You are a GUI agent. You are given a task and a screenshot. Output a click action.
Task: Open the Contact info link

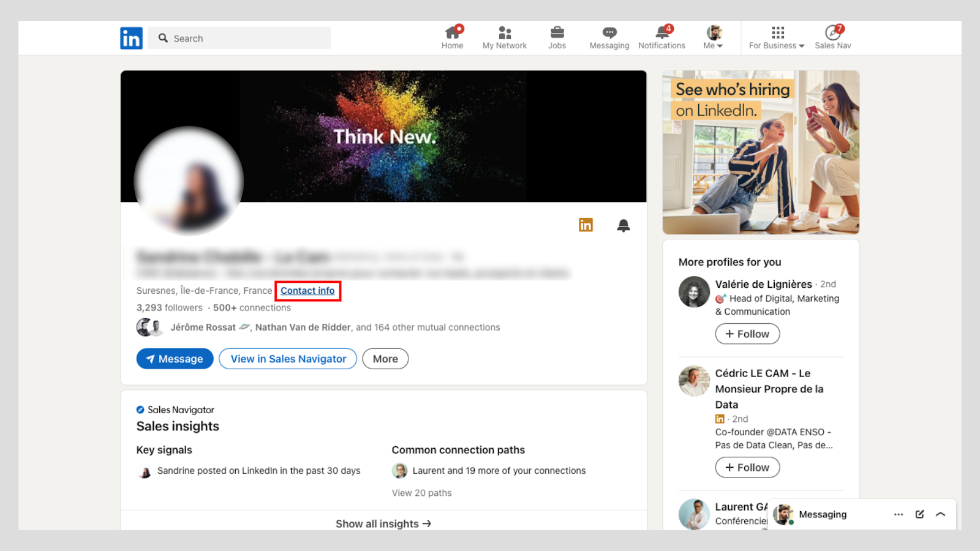[307, 291]
